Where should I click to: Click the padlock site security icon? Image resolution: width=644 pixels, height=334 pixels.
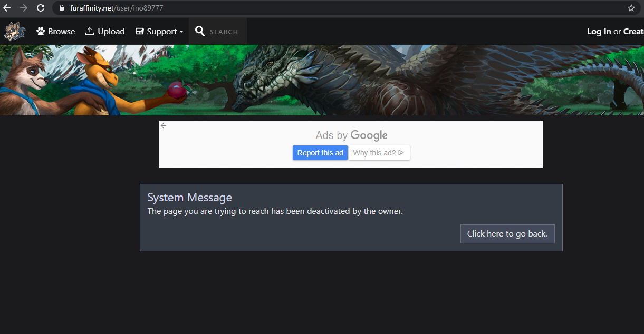(62, 8)
